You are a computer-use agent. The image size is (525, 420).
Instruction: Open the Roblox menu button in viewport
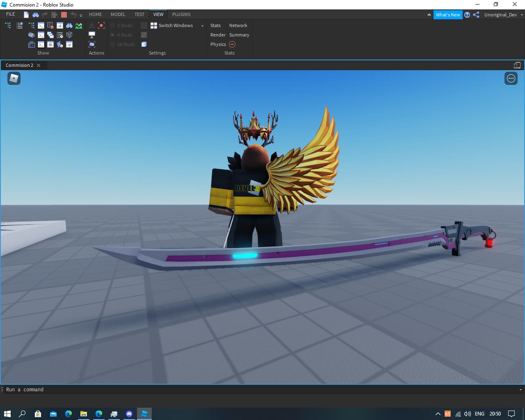[x=14, y=78]
